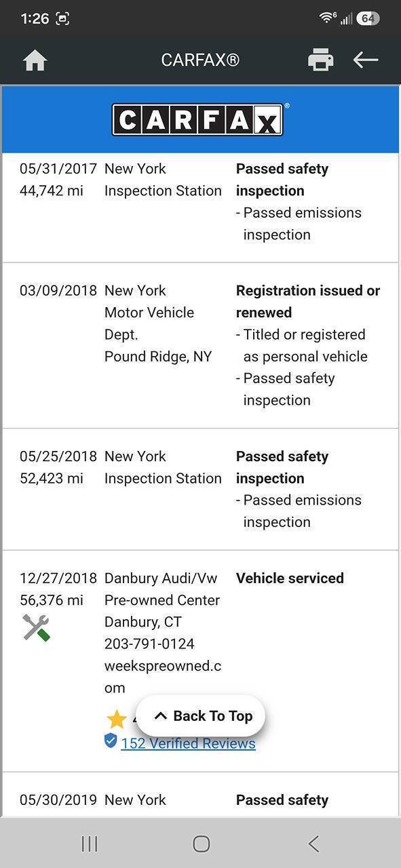The image size is (401, 868).
Task: Tap the wrench and screwdriver service icon
Action: [x=37, y=627]
